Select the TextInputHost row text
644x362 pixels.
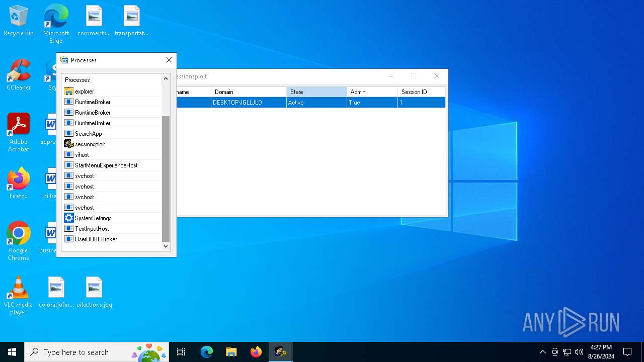click(92, 229)
